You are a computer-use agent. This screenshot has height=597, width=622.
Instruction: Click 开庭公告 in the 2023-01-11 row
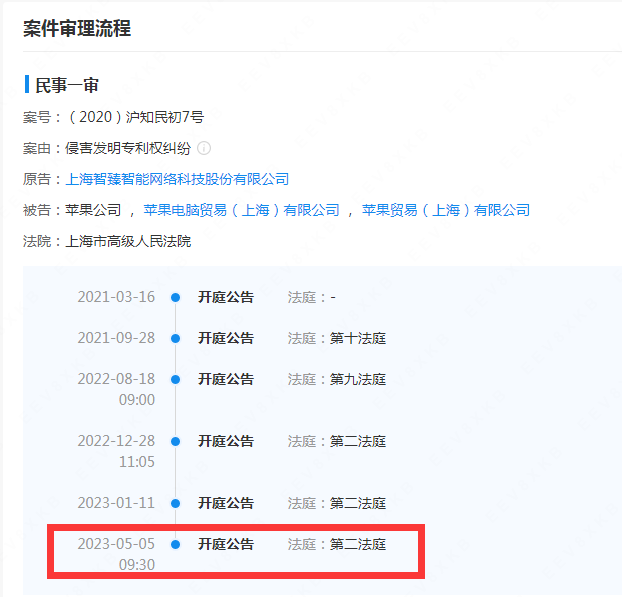tap(226, 503)
